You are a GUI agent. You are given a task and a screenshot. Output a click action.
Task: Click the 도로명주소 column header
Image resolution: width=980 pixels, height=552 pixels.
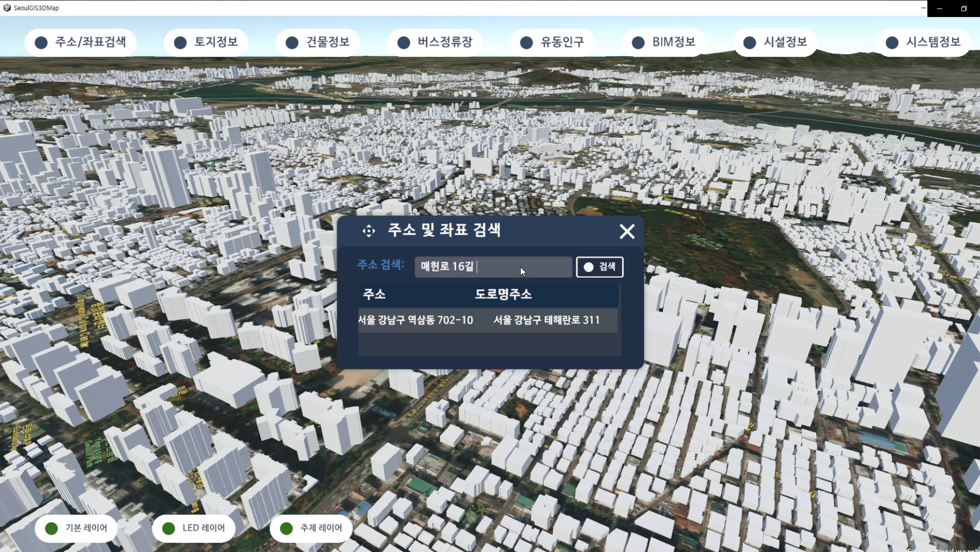click(x=503, y=294)
